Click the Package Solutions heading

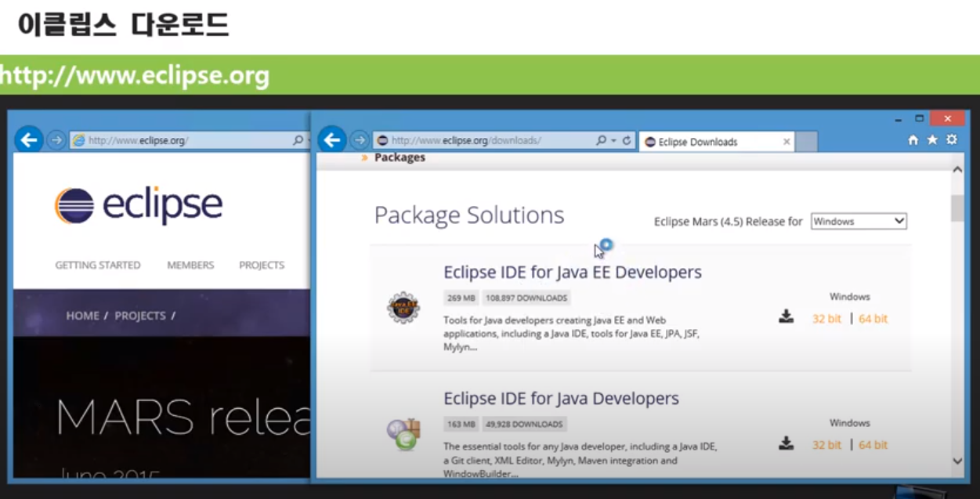click(469, 215)
